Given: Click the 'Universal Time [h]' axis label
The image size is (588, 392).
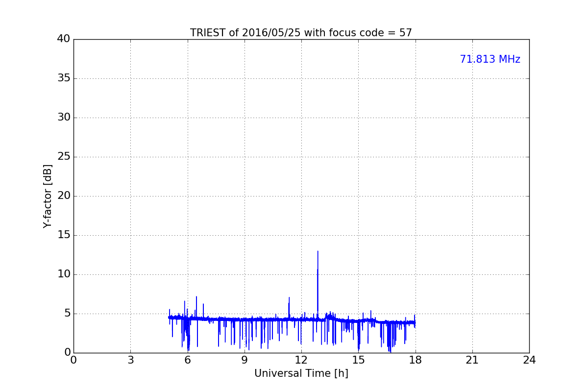Looking at the screenshot, I should pyautogui.click(x=301, y=373).
